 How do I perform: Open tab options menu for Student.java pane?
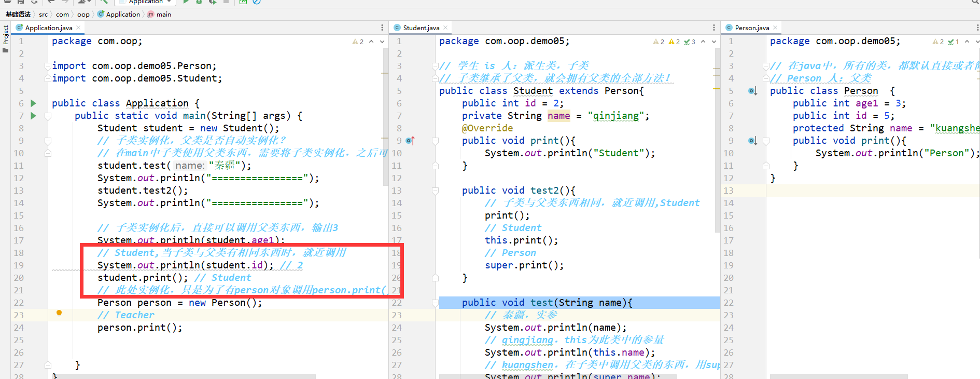714,28
